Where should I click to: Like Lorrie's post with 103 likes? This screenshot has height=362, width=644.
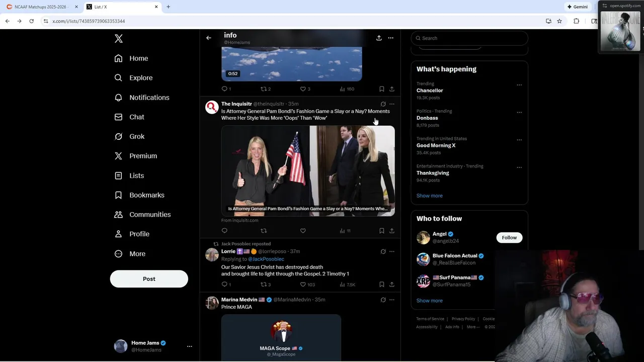[x=303, y=285]
